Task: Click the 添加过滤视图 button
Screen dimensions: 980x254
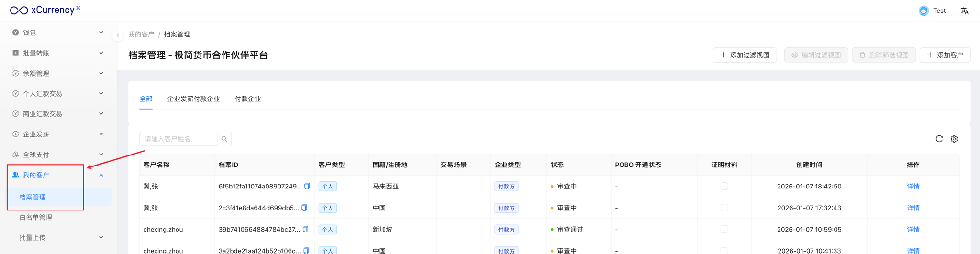Action: tap(745, 55)
